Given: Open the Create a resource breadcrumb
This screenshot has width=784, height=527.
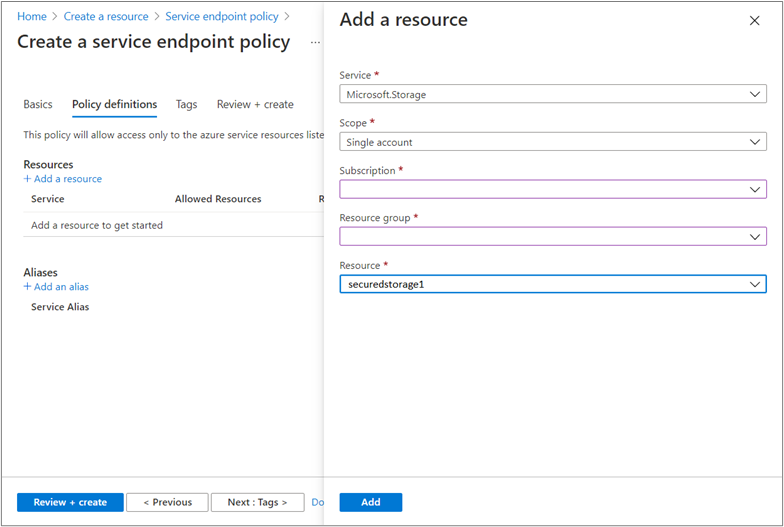Looking at the screenshot, I should click(x=106, y=16).
